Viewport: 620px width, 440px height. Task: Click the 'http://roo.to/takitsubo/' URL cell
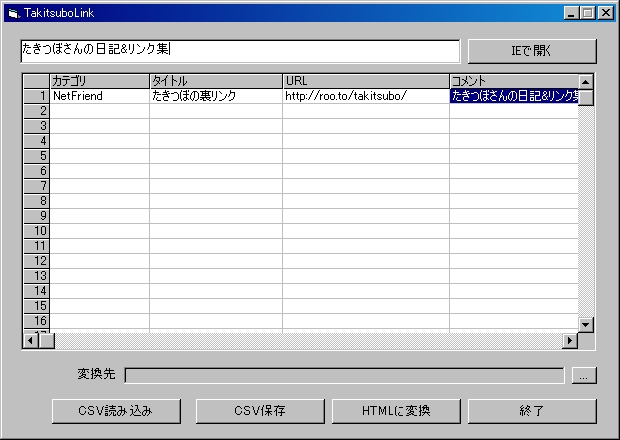365,96
